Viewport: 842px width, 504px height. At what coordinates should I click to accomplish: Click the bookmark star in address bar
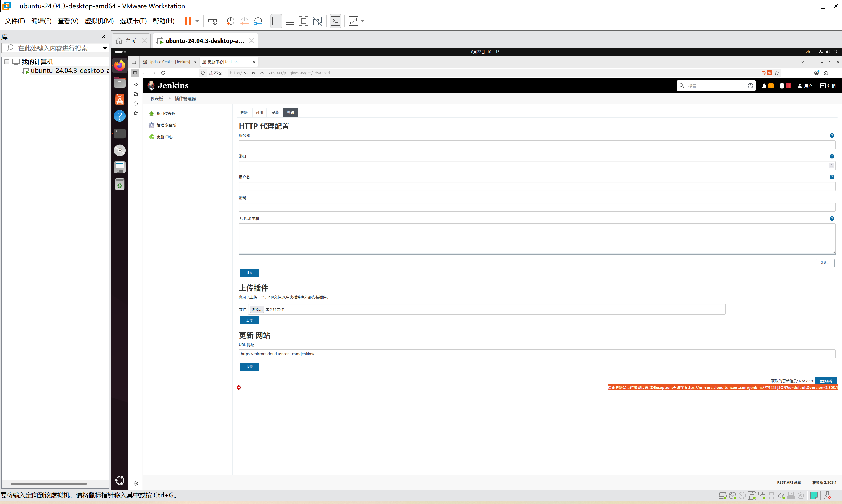tap(777, 73)
